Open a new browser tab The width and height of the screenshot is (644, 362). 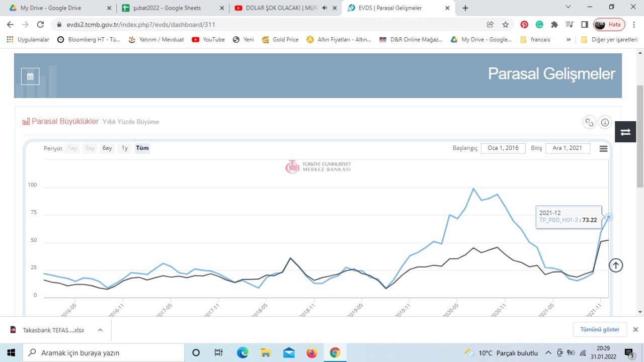coord(465,8)
